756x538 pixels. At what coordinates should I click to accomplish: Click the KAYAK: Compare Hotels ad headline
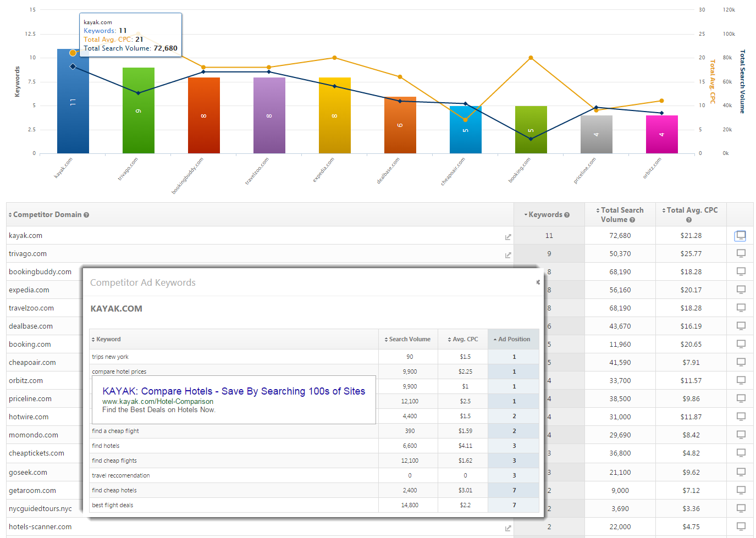(x=233, y=391)
